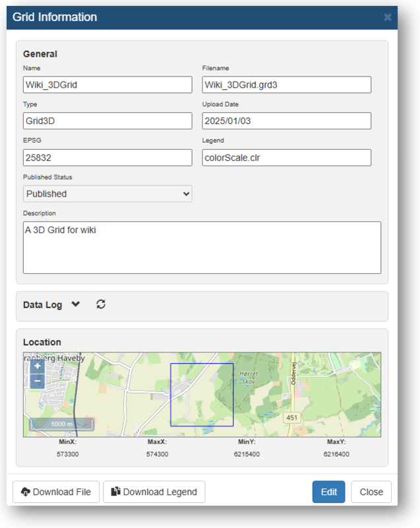
Task: Click the Hørret Skov label on map
Action: point(249,378)
